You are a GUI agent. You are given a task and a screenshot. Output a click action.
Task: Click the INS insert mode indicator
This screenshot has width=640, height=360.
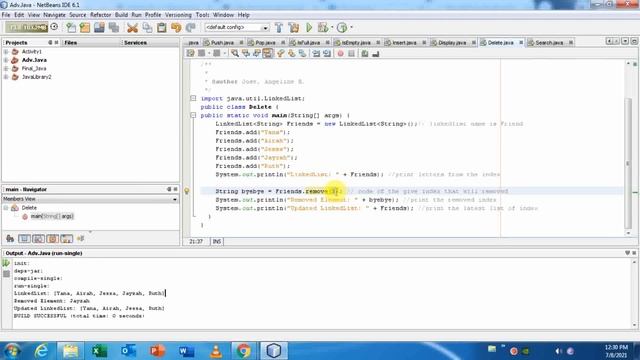(x=217, y=242)
